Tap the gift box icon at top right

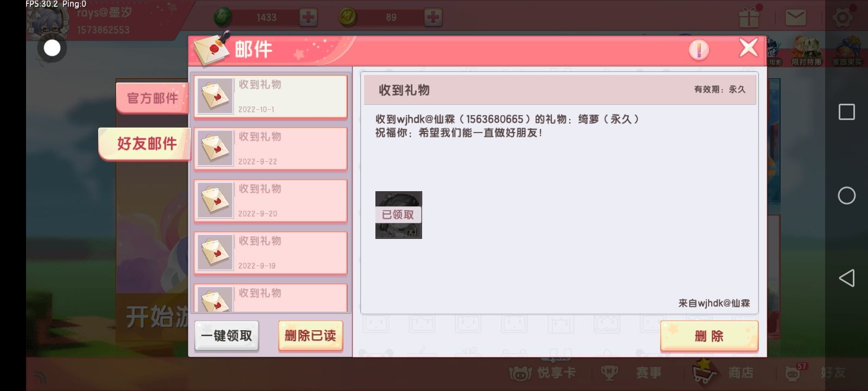point(749,17)
